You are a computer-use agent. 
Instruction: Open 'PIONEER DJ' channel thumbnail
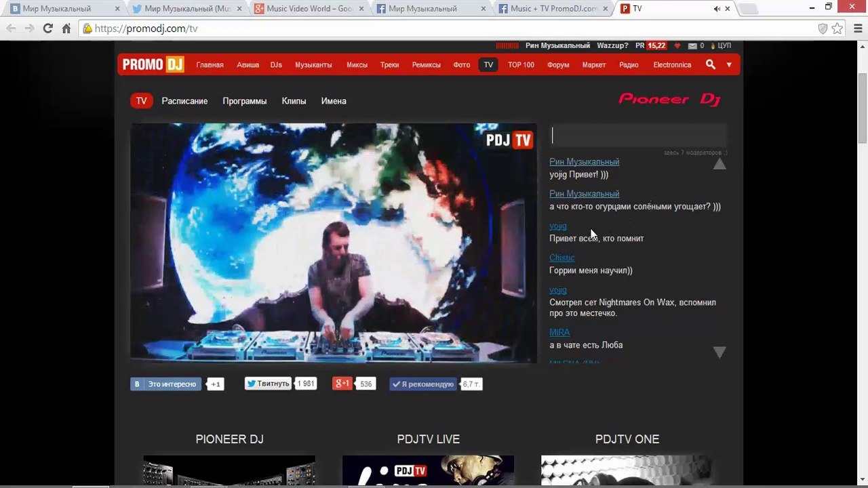pyautogui.click(x=229, y=471)
